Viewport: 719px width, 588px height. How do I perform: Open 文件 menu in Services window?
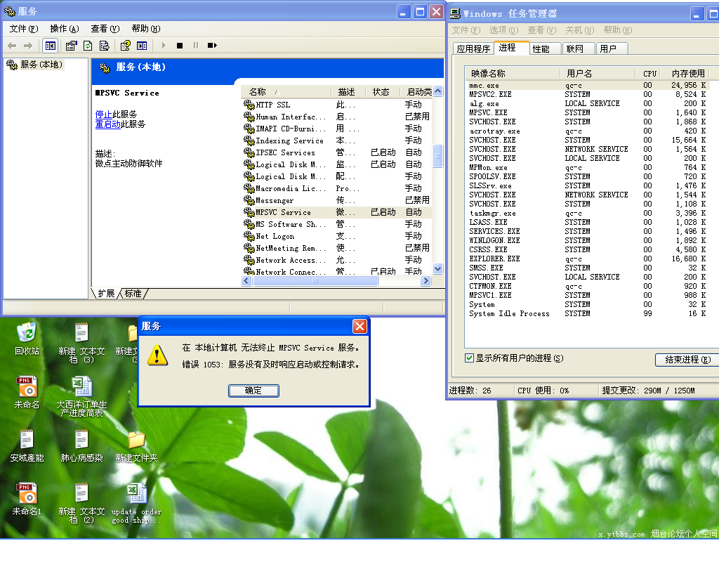click(x=23, y=28)
